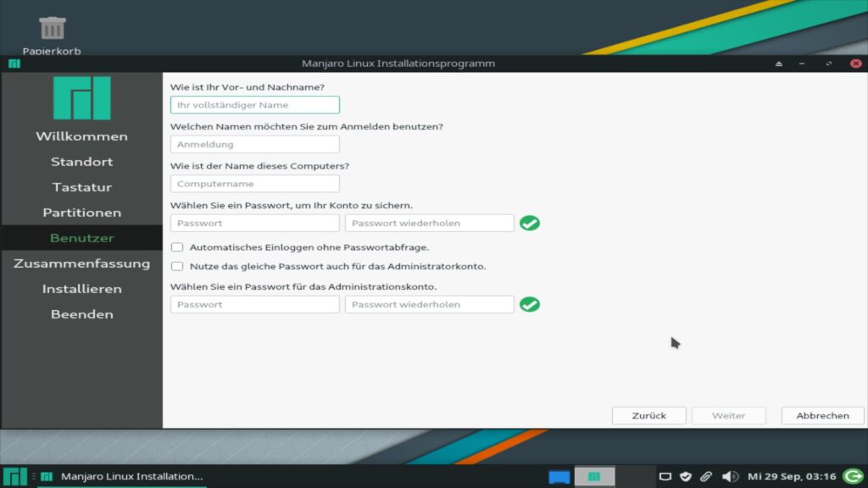Select the Tastatur step in sidebar

82,187
